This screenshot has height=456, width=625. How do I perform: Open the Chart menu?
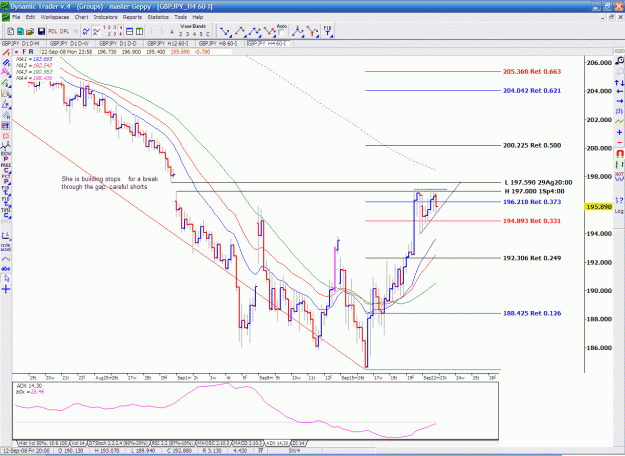[x=81, y=17]
